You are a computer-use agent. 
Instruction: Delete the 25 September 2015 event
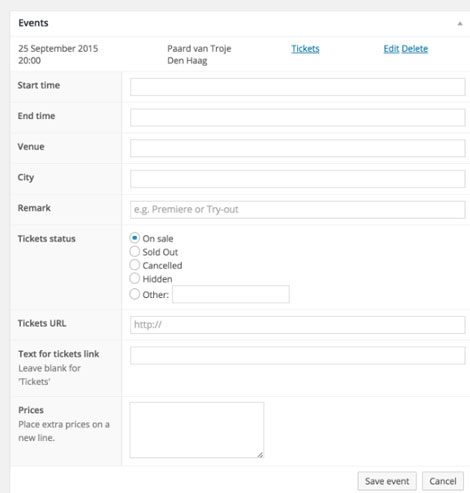point(415,49)
